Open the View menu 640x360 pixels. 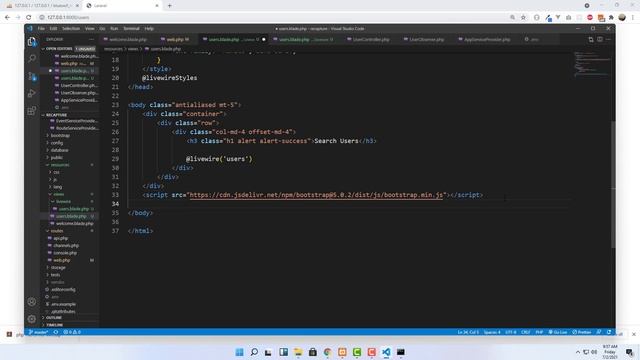pyautogui.click(x=90, y=29)
